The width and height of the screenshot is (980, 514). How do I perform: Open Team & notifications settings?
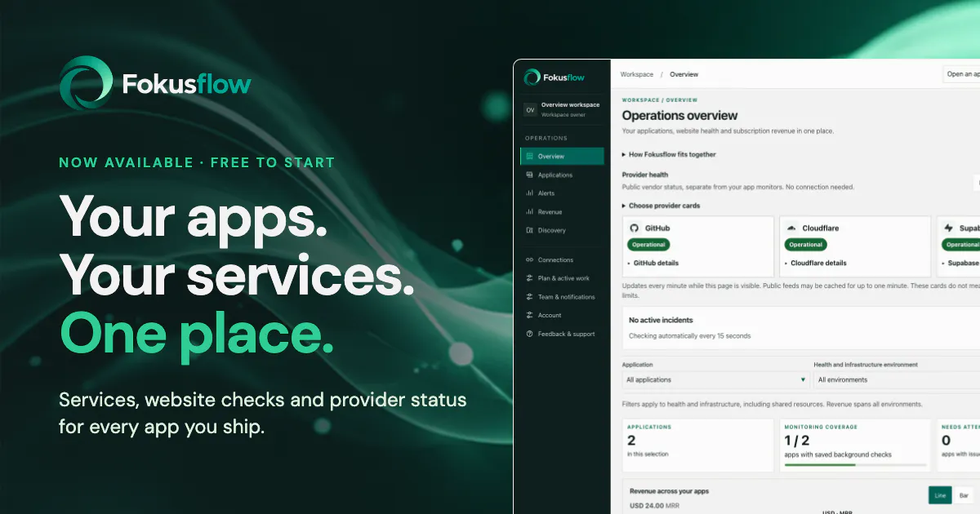[x=562, y=297]
